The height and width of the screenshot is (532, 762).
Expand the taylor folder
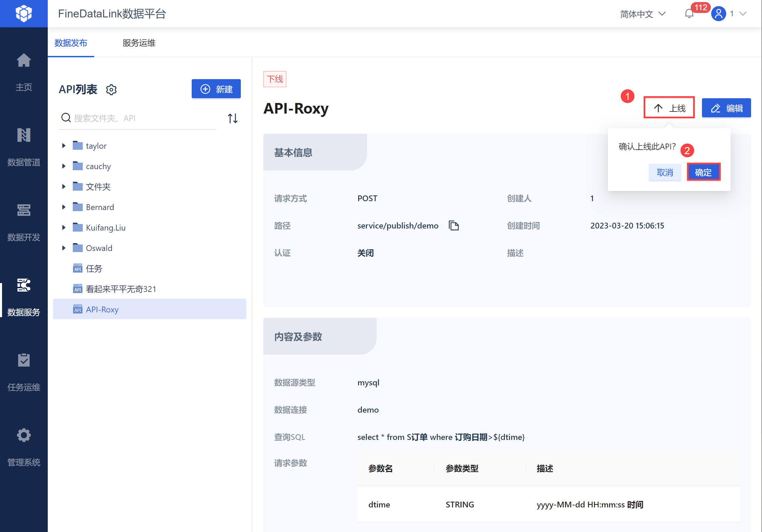tap(63, 146)
